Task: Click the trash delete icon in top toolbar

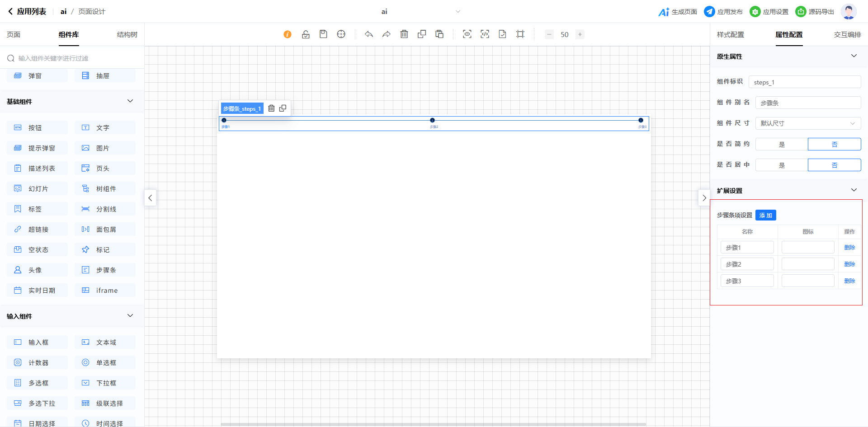Action: (404, 34)
